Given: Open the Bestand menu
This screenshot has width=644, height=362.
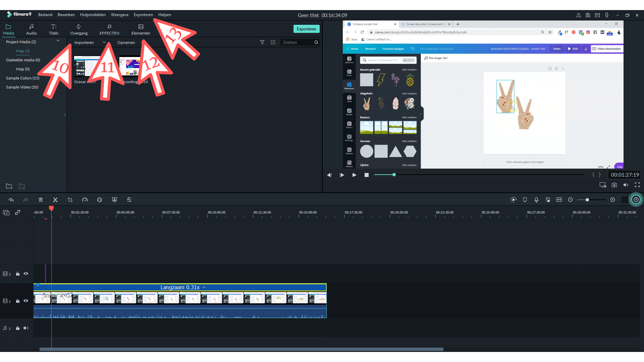Looking at the screenshot, I should click(x=45, y=15).
